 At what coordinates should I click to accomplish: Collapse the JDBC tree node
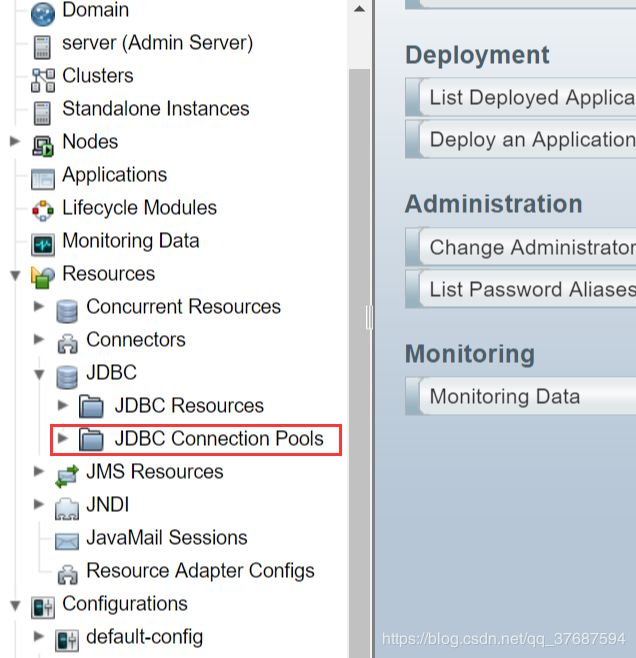(x=39, y=374)
